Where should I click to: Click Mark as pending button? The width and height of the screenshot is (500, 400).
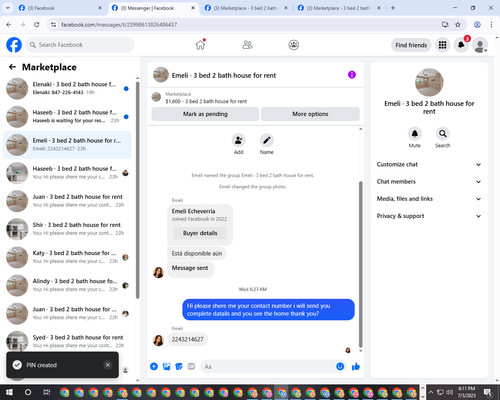click(205, 114)
